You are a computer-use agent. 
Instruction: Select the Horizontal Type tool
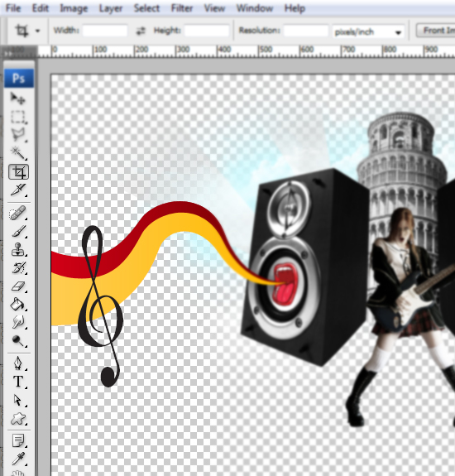pyautogui.click(x=18, y=382)
